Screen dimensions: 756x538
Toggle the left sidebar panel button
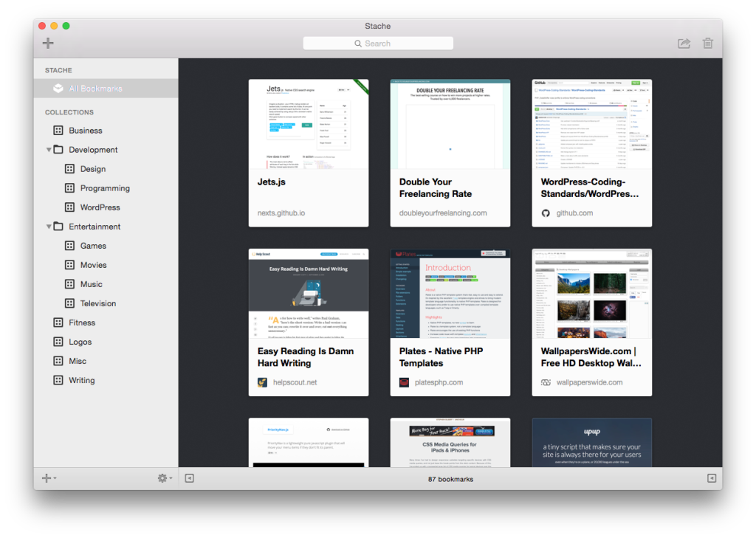(190, 478)
